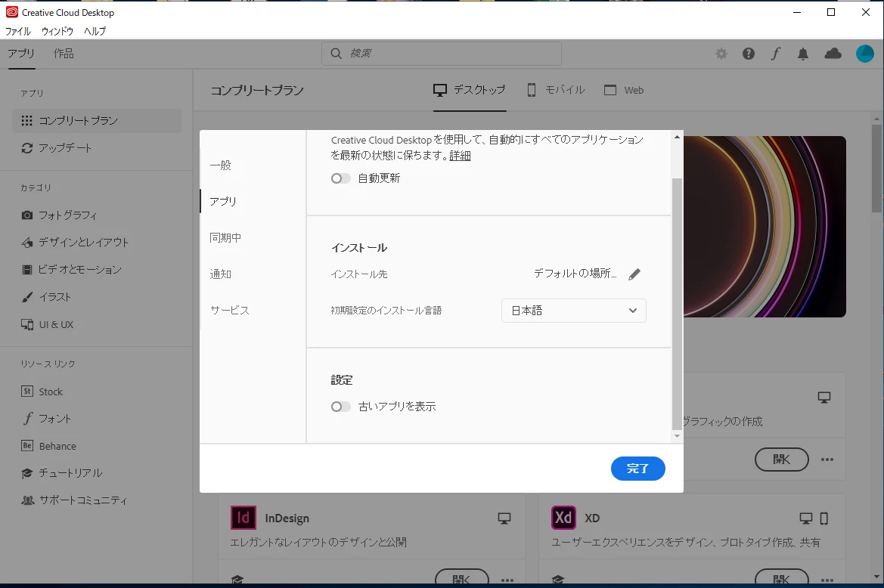This screenshot has width=884, height=588.
Task: Open フォント in the sidebar
Action: (46, 419)
